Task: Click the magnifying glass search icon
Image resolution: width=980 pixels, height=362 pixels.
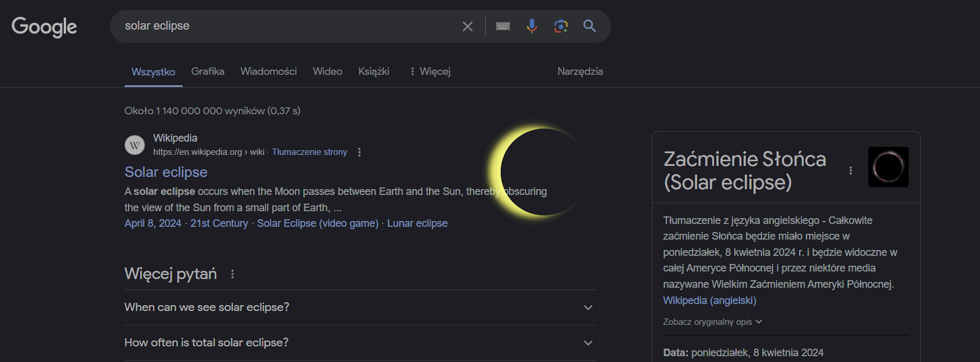Action: (589, 26)
